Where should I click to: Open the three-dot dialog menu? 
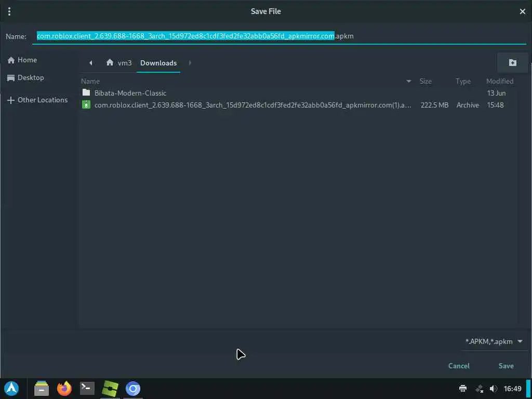click(9, 11)
